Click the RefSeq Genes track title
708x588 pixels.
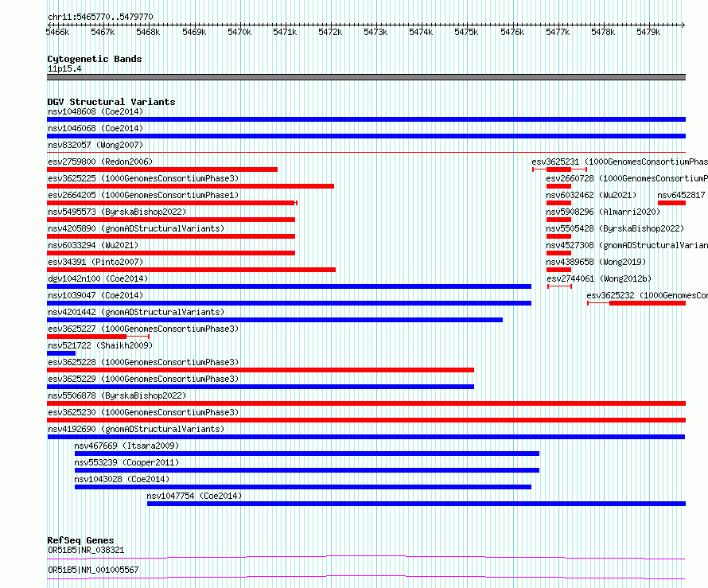pos(80,540)
